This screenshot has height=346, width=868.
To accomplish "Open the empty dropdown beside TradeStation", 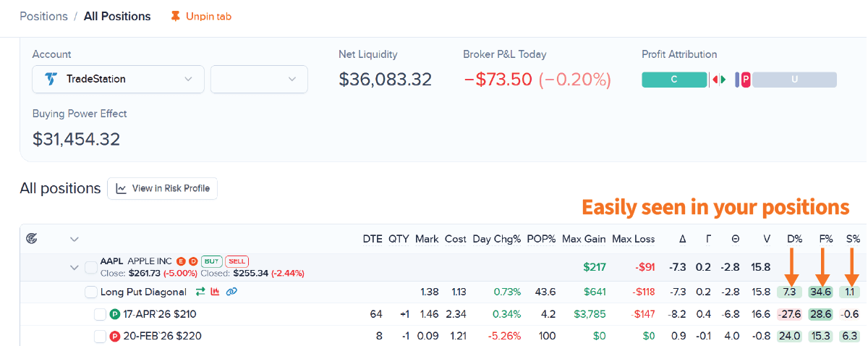I will point(259,79).
